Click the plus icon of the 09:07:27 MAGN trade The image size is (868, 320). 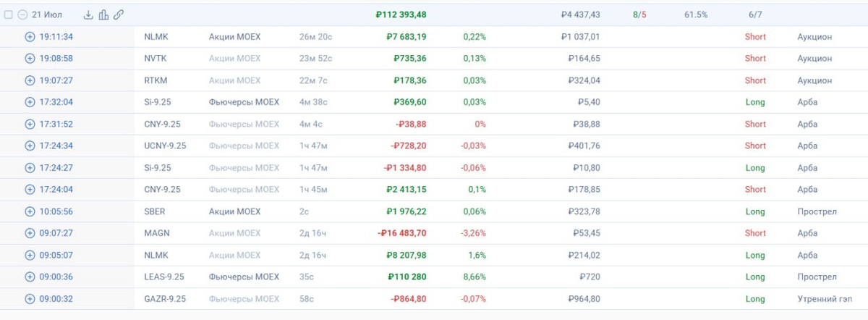(x=30, y=233)
